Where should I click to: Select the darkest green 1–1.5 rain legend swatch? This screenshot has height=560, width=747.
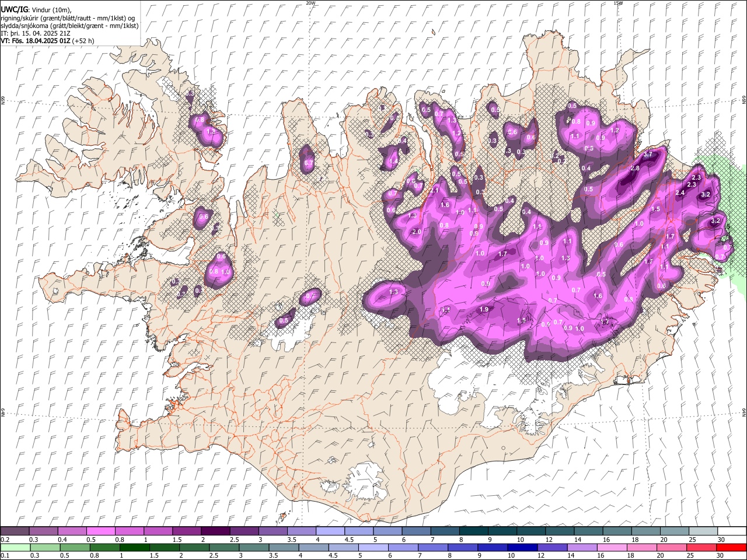[135, 547]
